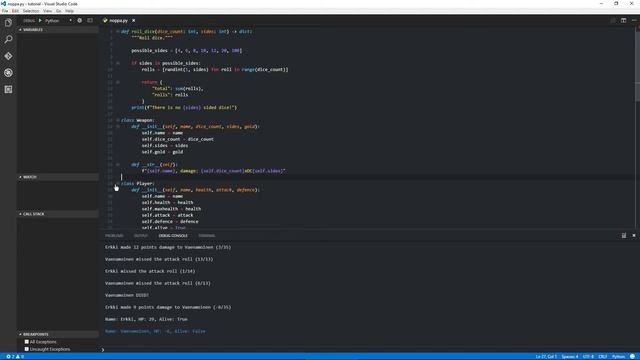Click console line 'Vaenamoinen DIED!'

(127, 295)
